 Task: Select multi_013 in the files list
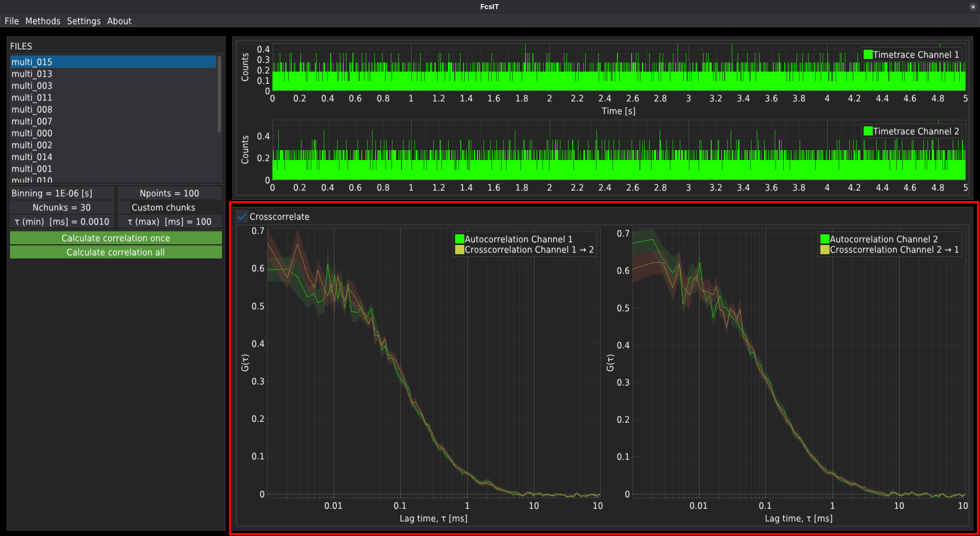pyautogui.click(x=32, y=74)
